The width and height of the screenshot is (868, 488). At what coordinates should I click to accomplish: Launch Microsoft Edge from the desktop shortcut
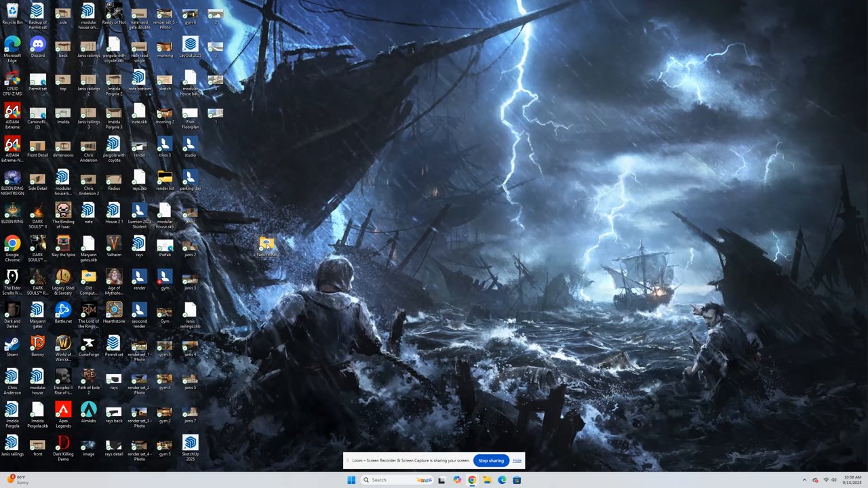point(12,49)
